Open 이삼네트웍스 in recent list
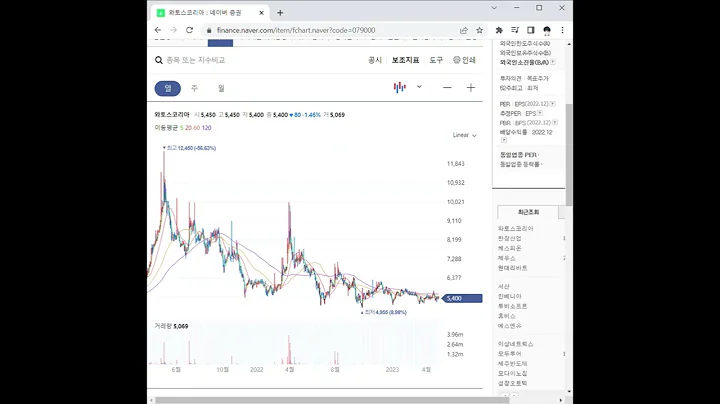Image resolution: width=720 pixels, height=404 pixels. coord(516,344)
